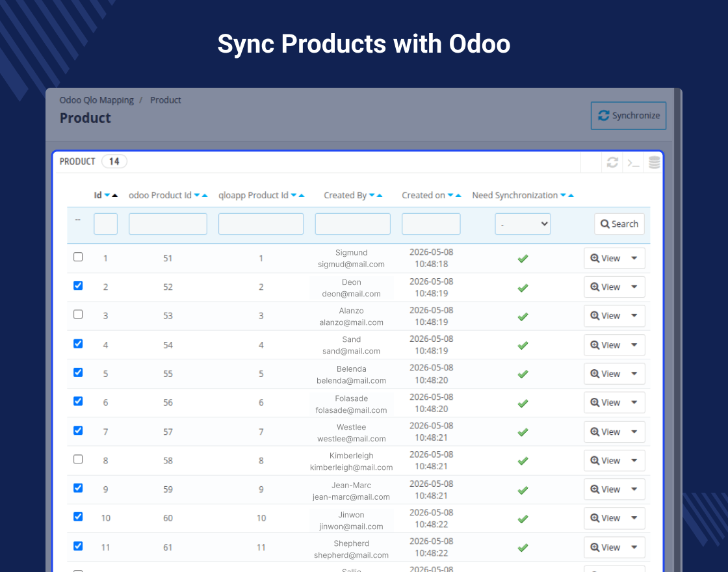The width and height of the screenshot is (728, 572).
Task: Expand action dropdown for Sigmund row
Action: [634, 258]
